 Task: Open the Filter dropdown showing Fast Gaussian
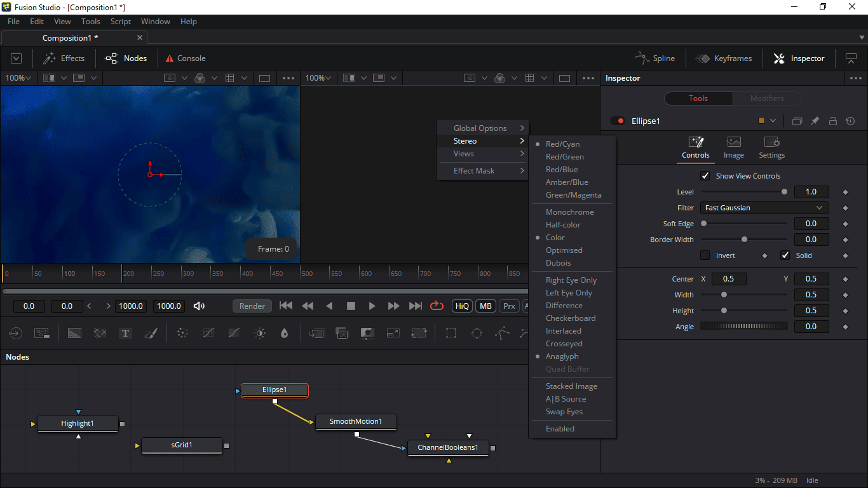click(x=764, y=208)
